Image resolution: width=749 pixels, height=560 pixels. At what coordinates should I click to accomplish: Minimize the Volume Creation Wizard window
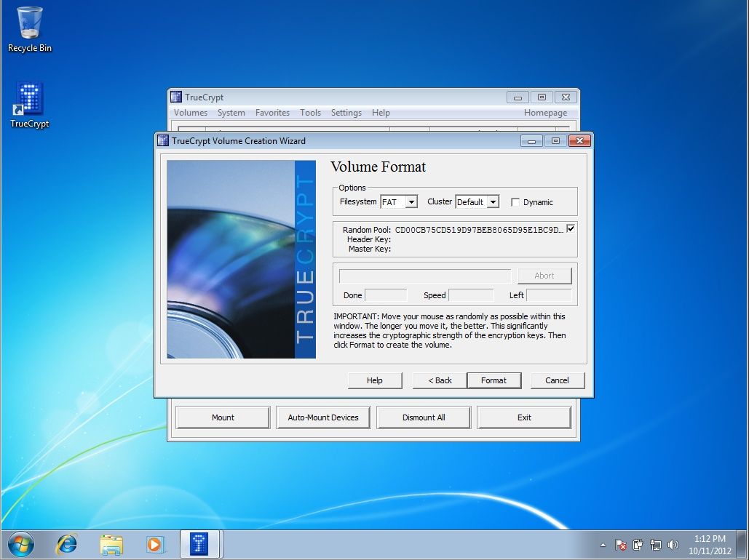click(531, 141)
